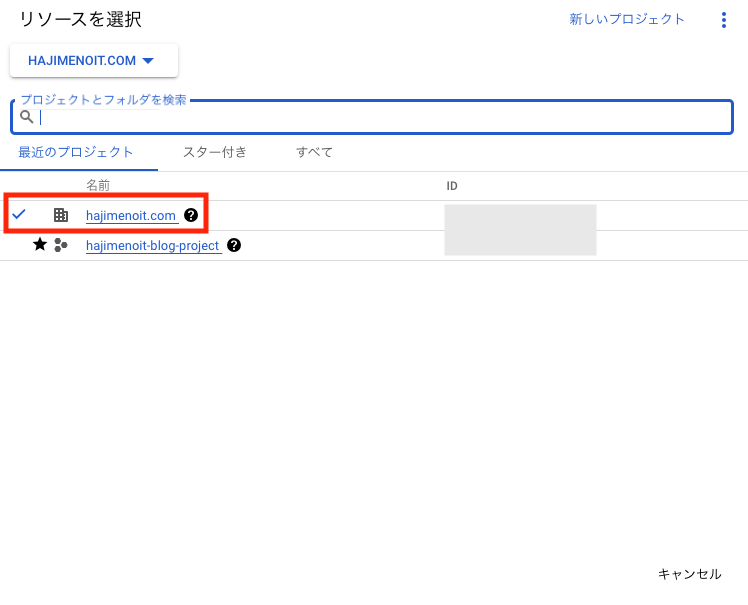Click the search magnifier icon
Viewport: 748px width, 605px height.
27,117
